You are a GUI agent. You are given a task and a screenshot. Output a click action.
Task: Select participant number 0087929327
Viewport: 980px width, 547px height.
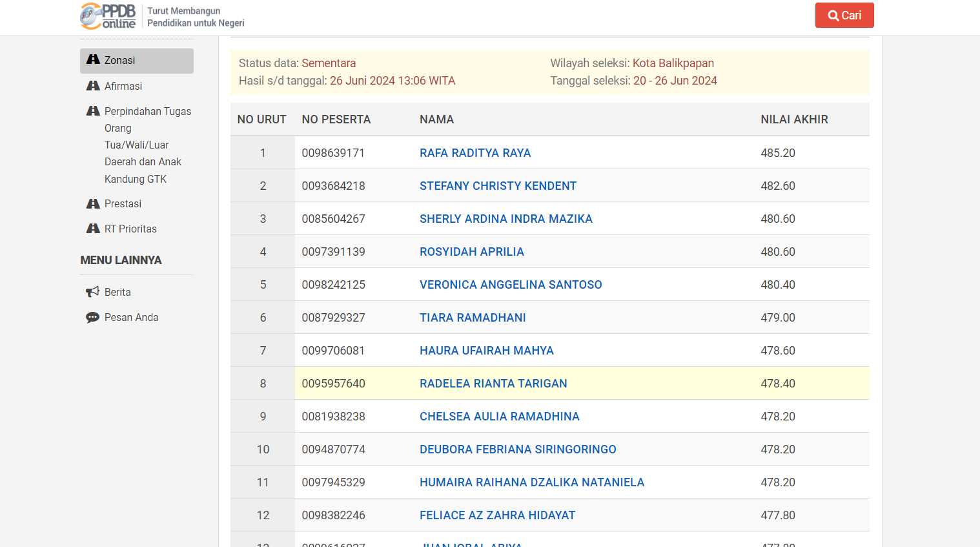pos(333,318)
